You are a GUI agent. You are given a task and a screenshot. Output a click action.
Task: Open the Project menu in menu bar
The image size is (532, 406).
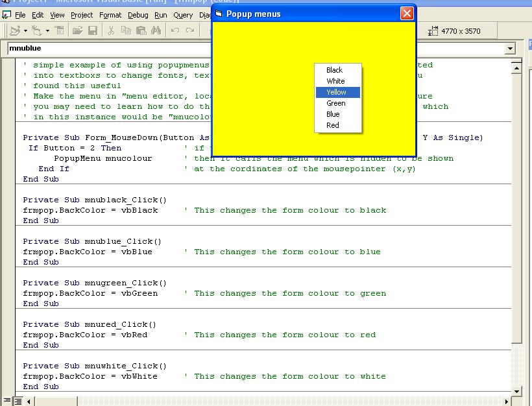coord(82,15)
